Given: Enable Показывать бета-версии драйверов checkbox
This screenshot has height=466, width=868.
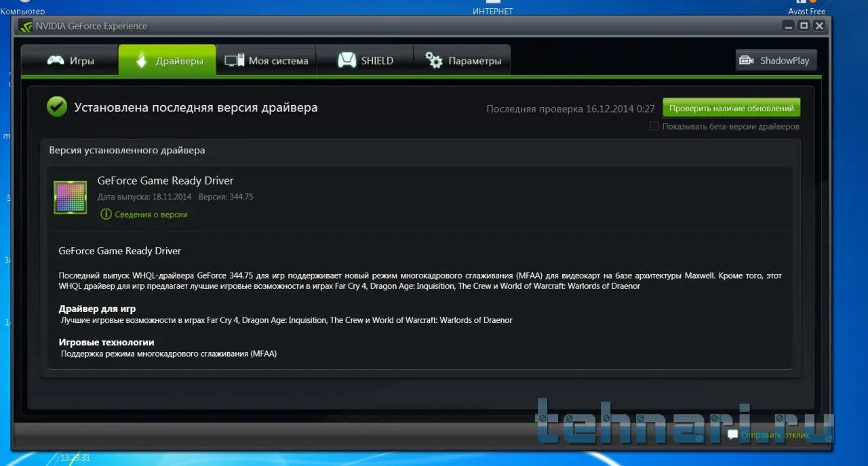Looking at the screenshot, I should click(x=654, y=126).
